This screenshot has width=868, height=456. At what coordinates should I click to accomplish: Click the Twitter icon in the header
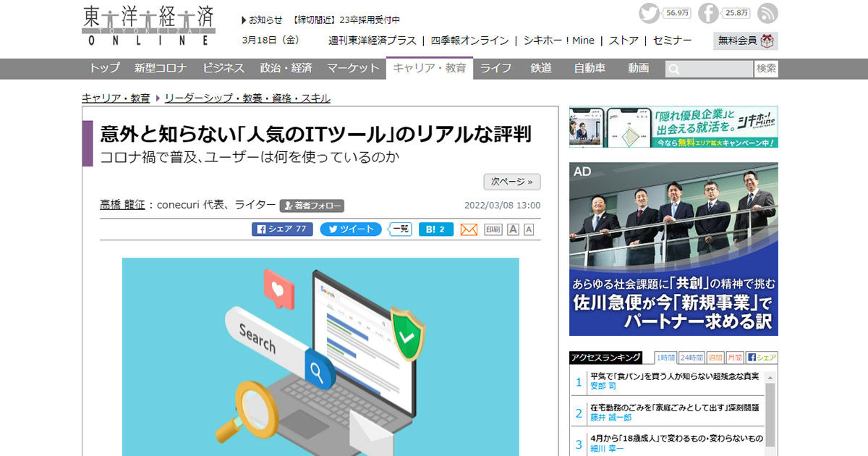650,13
